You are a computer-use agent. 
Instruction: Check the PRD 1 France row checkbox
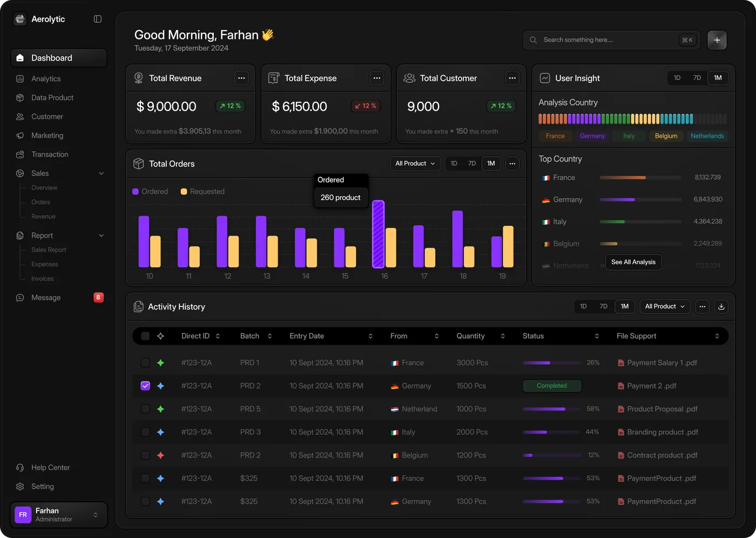[x=145, y=363]
